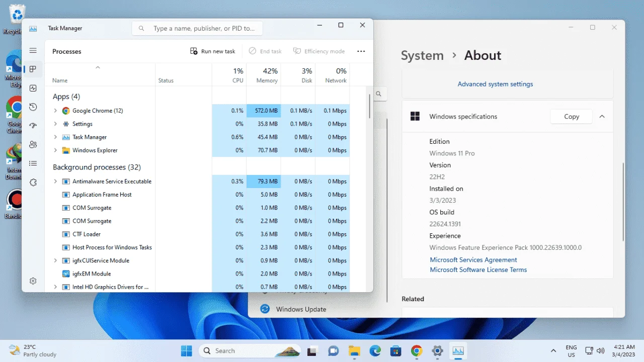Copy the Windows specifications

point(572,117)
